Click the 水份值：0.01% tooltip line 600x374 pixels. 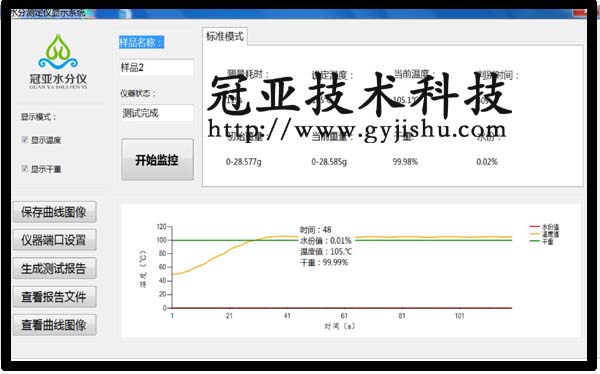pyautogui.click(x=326, y=241)
